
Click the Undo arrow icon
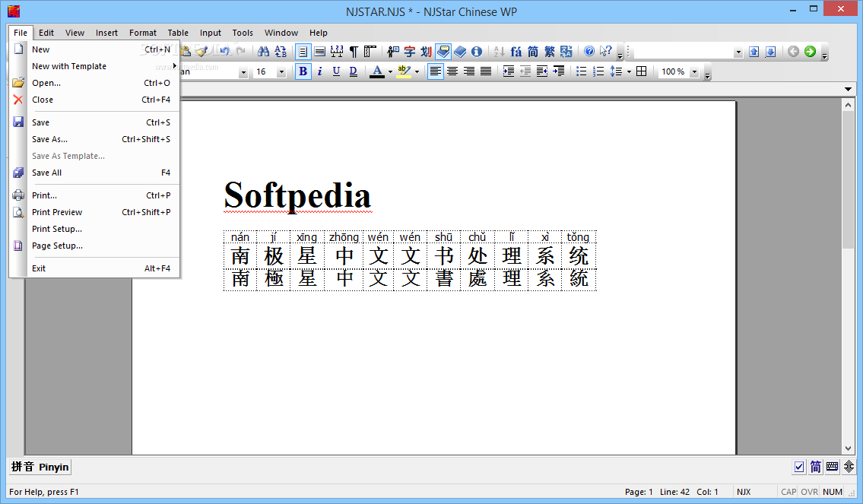tap(224, 51)
